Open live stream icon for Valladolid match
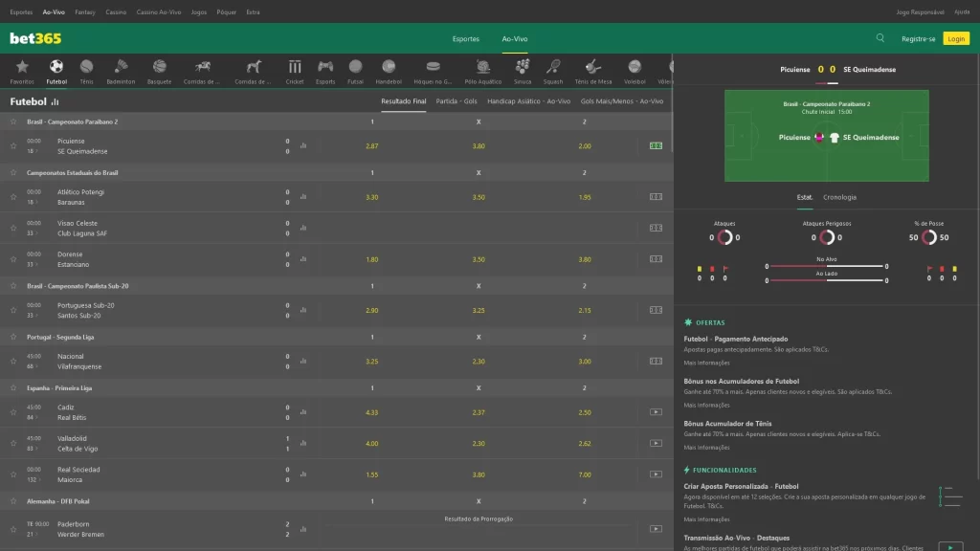 pos(656,444)
